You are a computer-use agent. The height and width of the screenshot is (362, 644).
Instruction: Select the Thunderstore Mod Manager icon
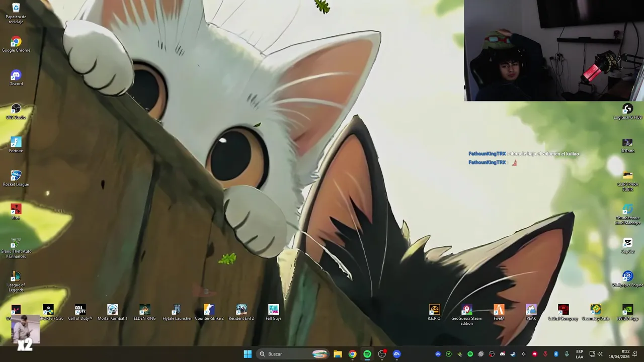[x=627, y=215]
